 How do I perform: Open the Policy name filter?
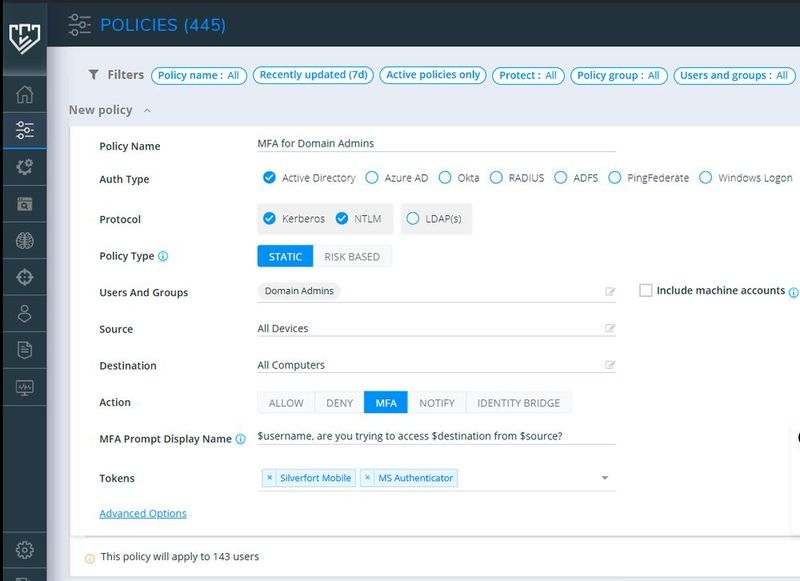pos(199,75)
